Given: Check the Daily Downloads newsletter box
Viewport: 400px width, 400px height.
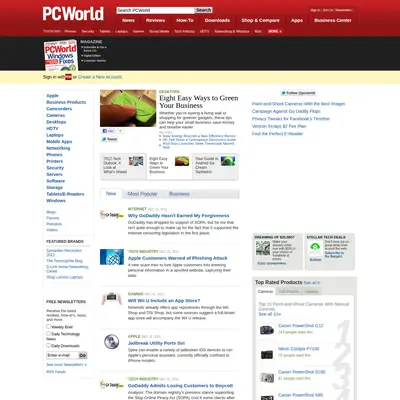Looking at the screenshot, I should [x=49, y=345].
